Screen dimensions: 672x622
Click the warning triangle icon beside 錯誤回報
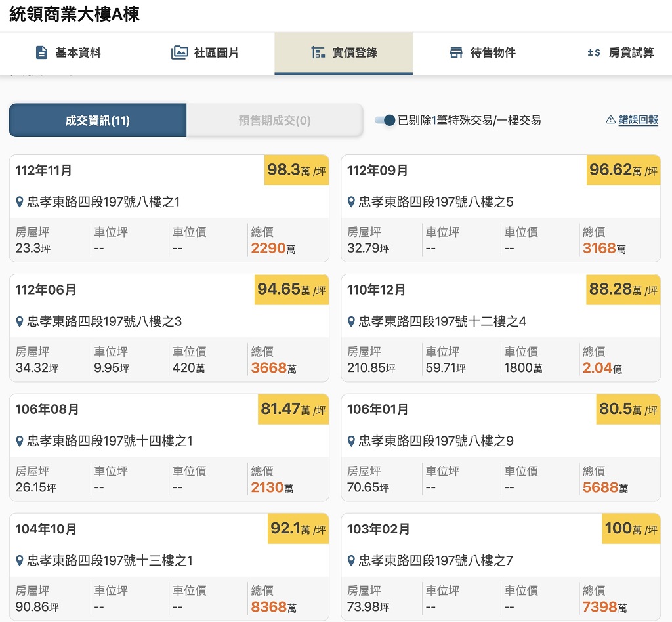(x=610, y=119)
